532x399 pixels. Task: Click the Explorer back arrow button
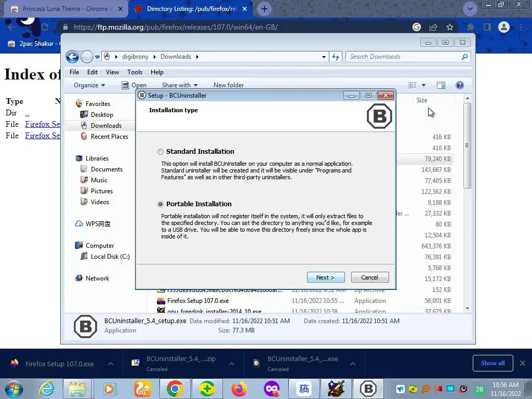72,57
